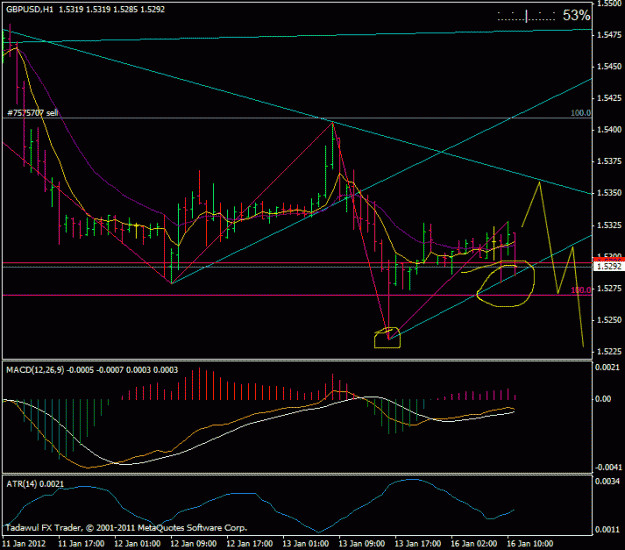Click the 1.5475 price axis value

tap(609, 35)
